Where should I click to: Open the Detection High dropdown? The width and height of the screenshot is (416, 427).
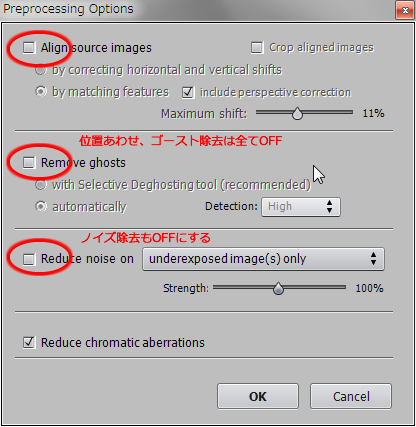301,207
